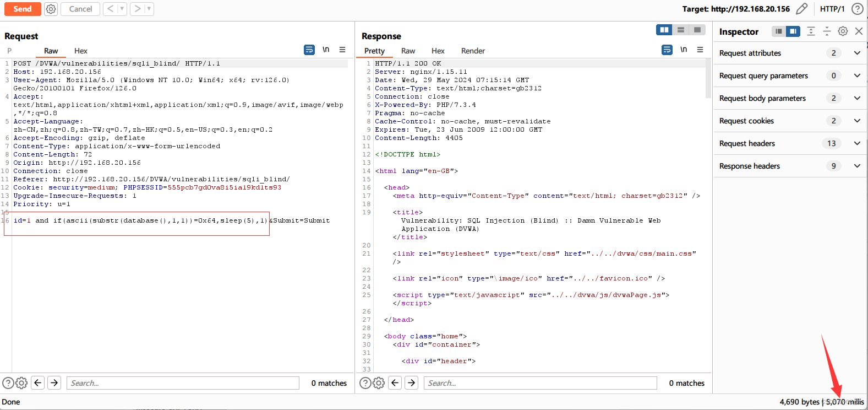Switch to combined tabbed layout view

(697, 30)
